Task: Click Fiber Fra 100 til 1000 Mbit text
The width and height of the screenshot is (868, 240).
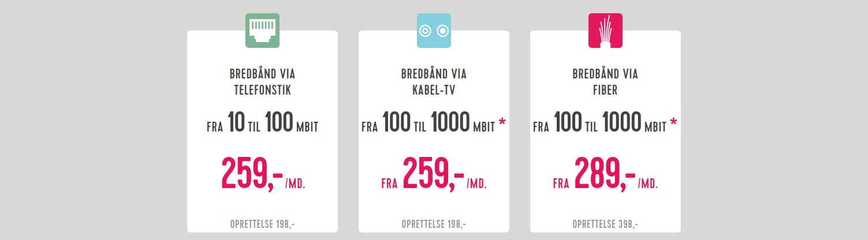Action: pyautogui.click(x=599, y=123)
